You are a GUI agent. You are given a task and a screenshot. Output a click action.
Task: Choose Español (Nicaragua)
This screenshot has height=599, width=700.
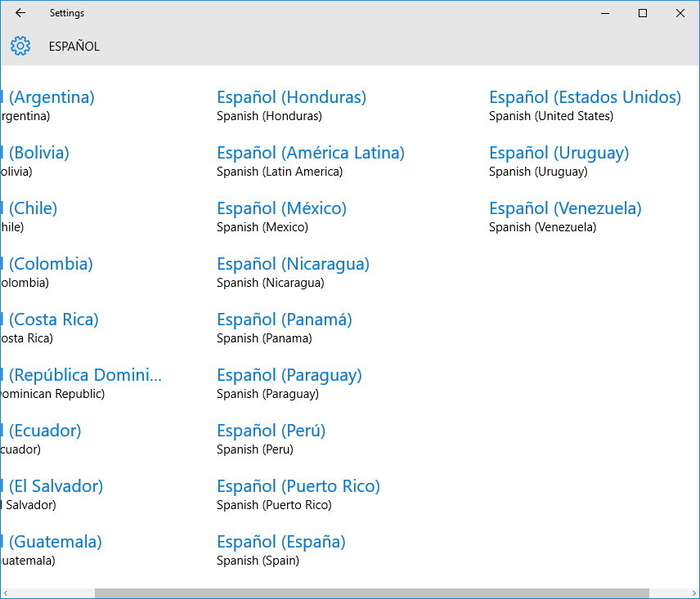click(293, 263)
